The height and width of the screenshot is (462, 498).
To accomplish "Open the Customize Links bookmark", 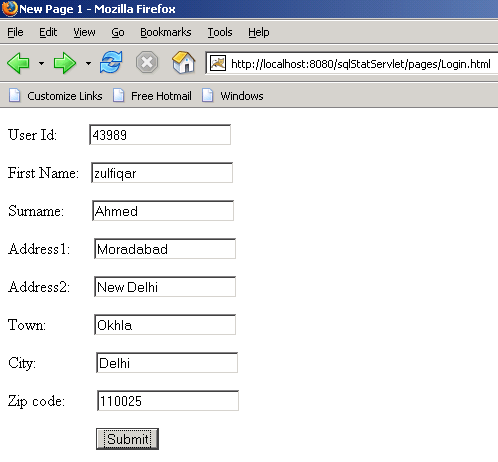I will pos(56,96).
